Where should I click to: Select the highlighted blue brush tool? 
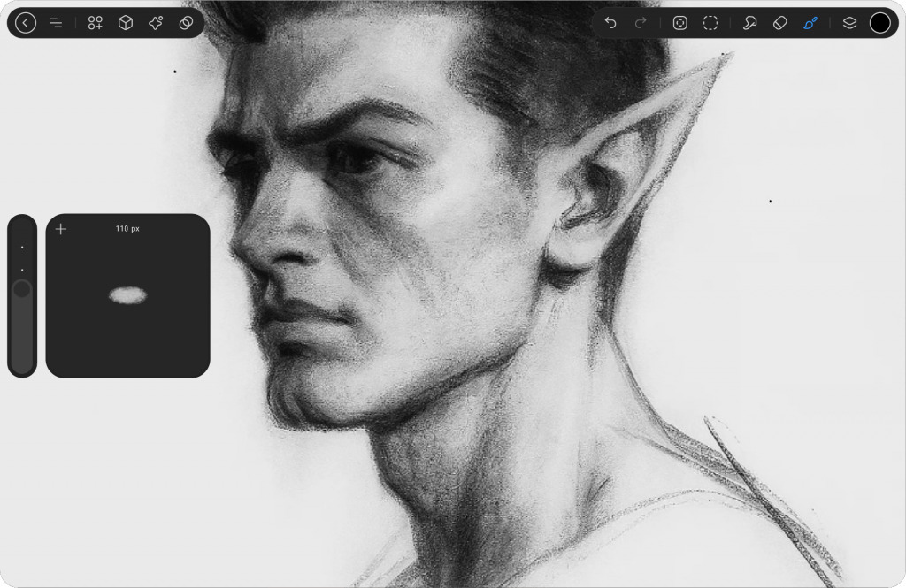[x=810, y=23]
